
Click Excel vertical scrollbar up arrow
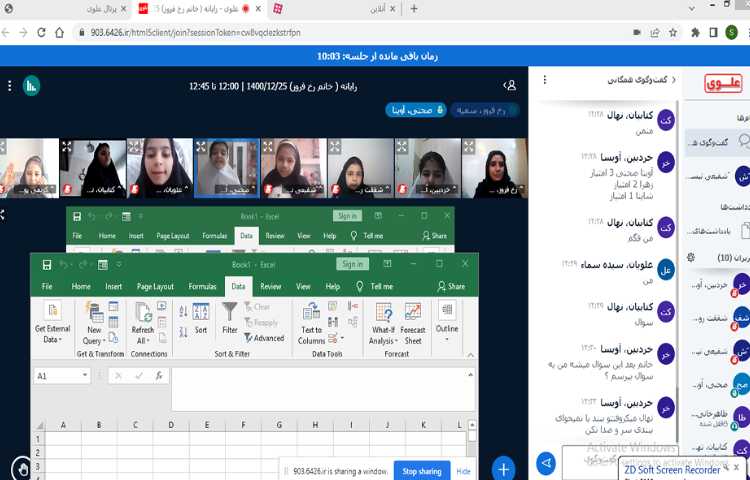472,425
